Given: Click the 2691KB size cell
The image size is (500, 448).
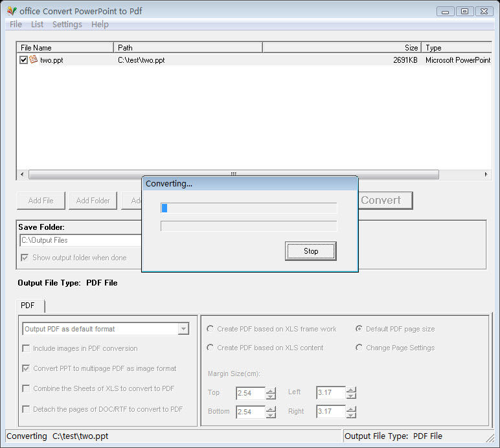Looking at the screenshot, I should (405, 60).
